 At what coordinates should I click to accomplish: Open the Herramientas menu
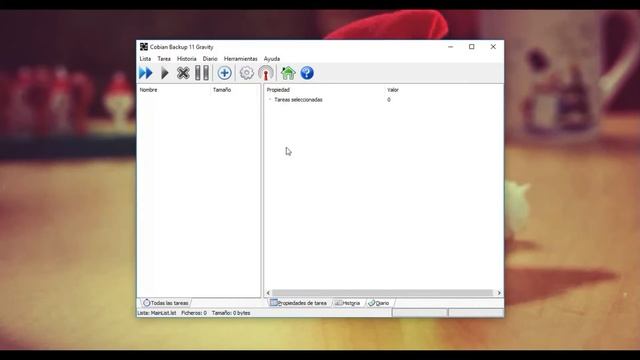click(x=240, y=59)
